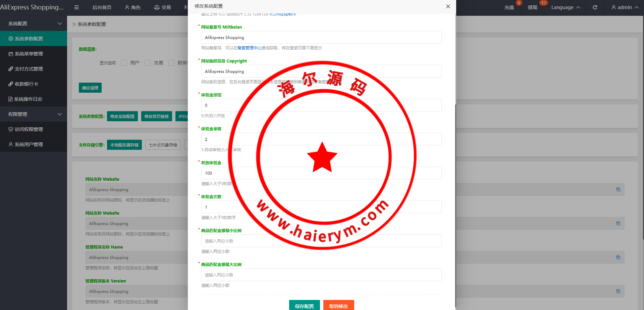Open the 角色 top menu

[133, 7]
